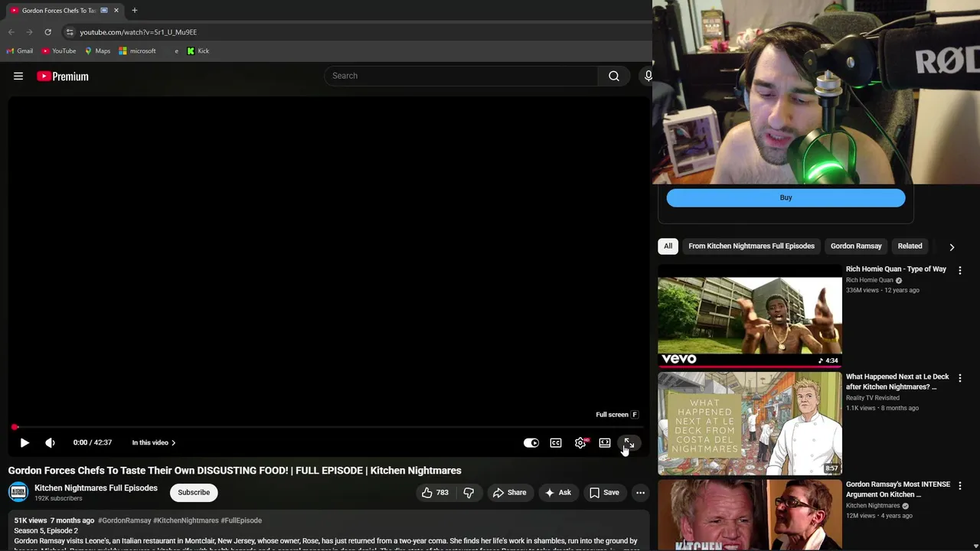Select 'From Kitchen Nightmares Full Episodes' chip
980x551 pixels.
pos(751,246)
